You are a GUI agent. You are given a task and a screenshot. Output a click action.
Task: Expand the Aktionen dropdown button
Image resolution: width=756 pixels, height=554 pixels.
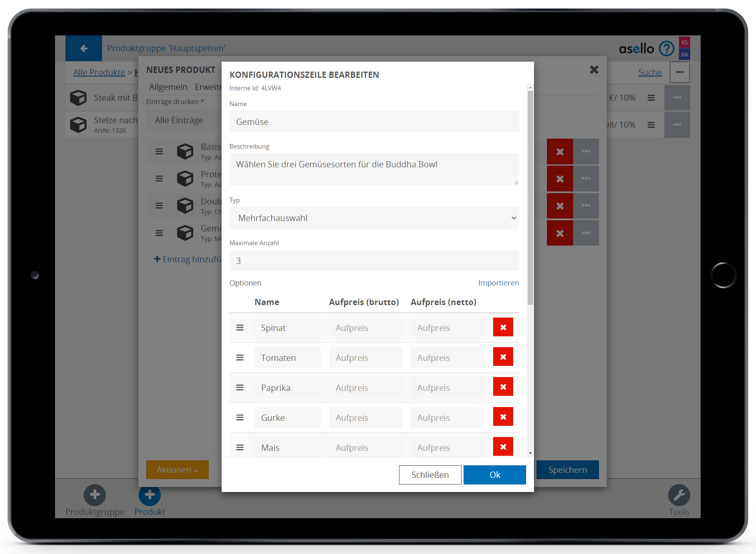(x=177, y=470)
